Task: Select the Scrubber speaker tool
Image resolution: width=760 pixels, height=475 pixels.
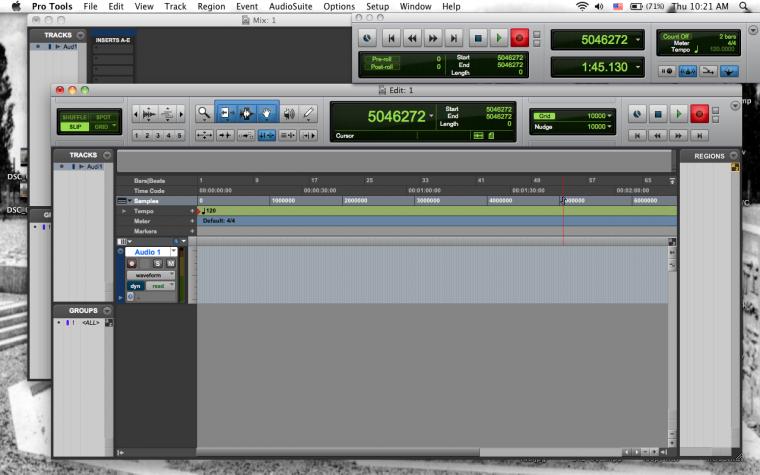Action: [x=289, y=113]
